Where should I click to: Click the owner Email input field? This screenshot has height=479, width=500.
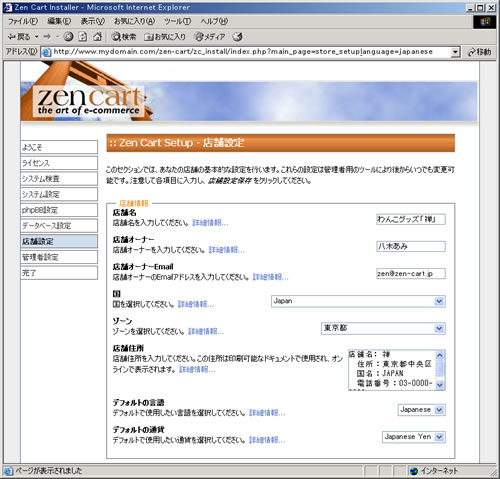click(411, 274)
